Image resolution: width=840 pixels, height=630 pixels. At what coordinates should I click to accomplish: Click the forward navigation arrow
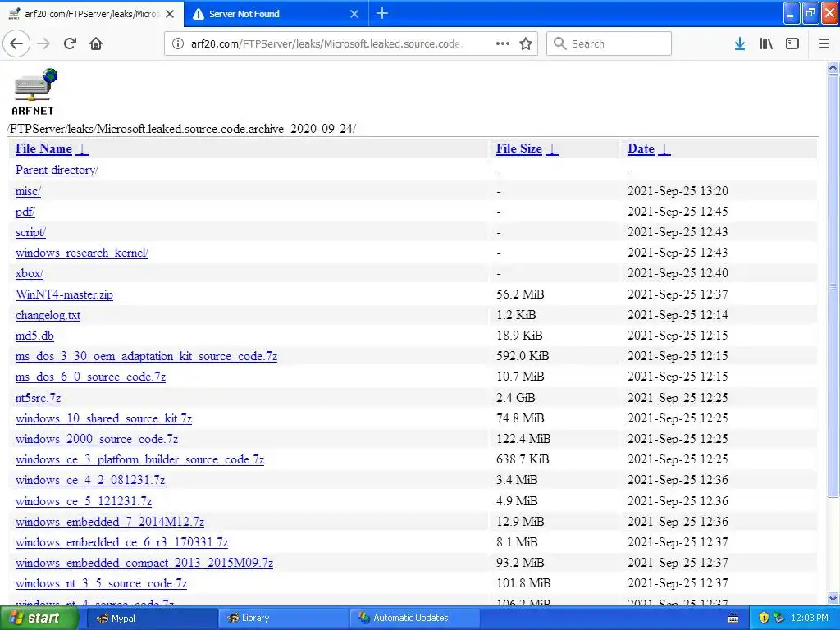coord(43,44)
